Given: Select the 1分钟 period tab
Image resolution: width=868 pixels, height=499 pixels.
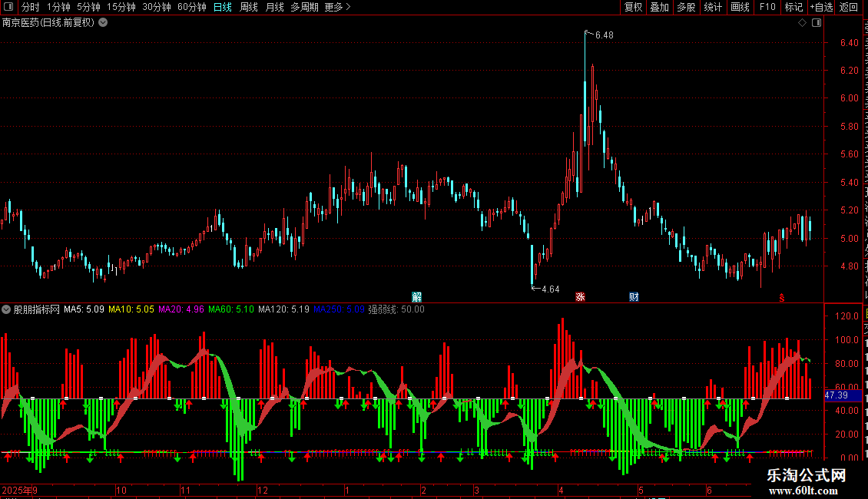Looking at the screenshot, I should click(x=58, y=7).
